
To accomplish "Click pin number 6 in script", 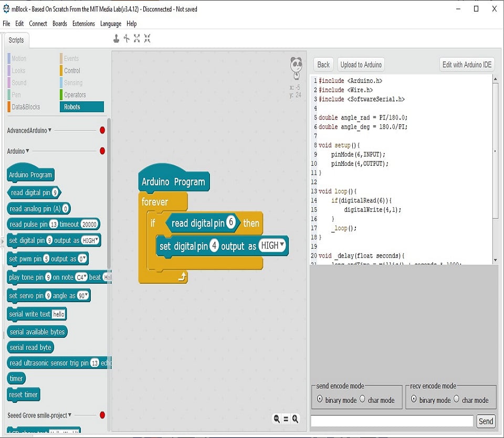I will [231, 222].
